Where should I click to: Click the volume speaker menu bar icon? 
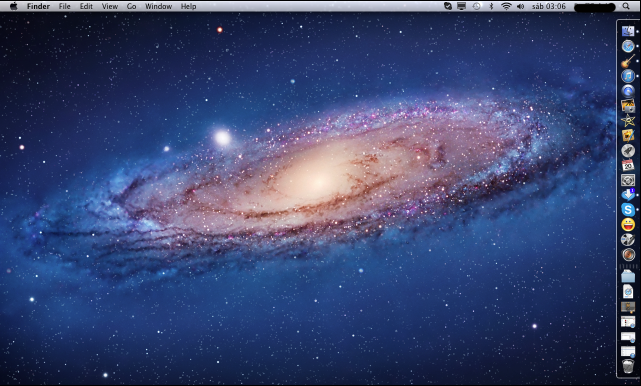click(520, 6)
